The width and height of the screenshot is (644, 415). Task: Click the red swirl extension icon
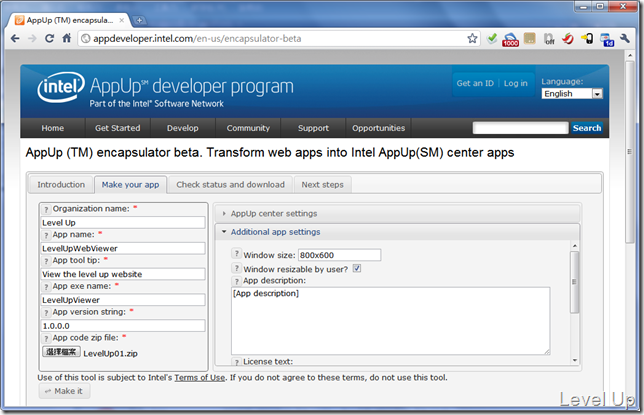[x=568, y=39]
